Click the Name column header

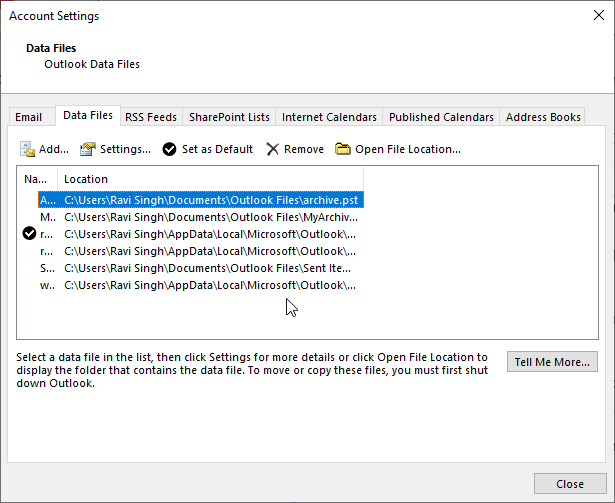tap(37, 179)
